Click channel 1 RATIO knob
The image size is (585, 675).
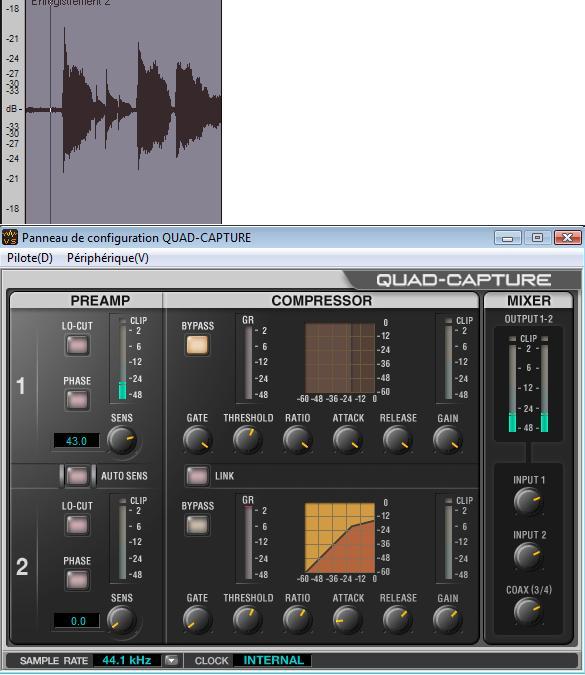(x=297, y=440)
